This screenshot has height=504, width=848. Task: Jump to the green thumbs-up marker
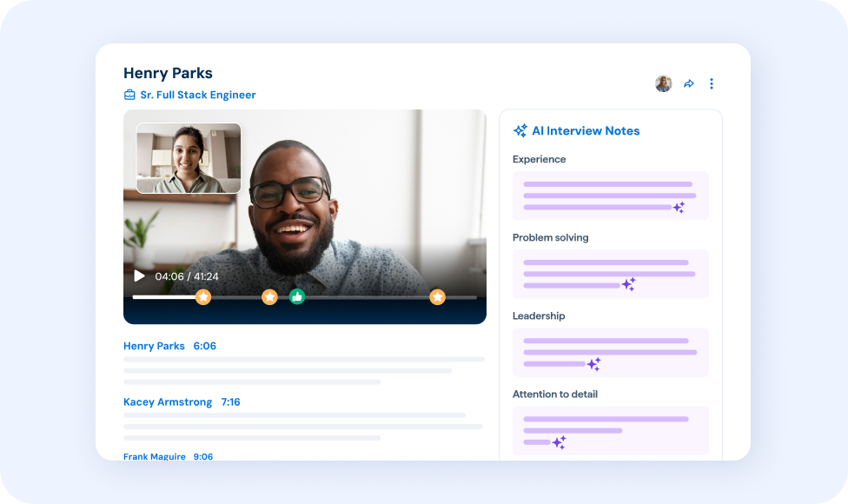tap(297, 297)
